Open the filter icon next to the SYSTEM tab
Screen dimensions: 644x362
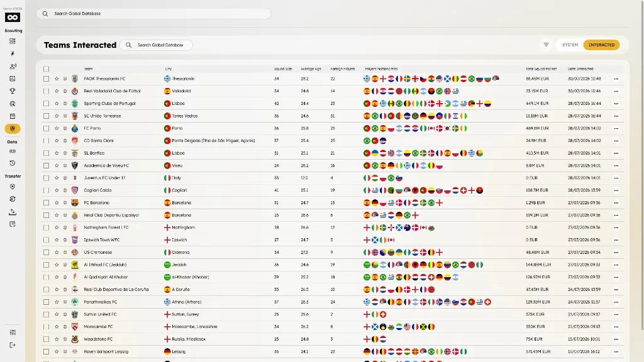click(547, 45)
